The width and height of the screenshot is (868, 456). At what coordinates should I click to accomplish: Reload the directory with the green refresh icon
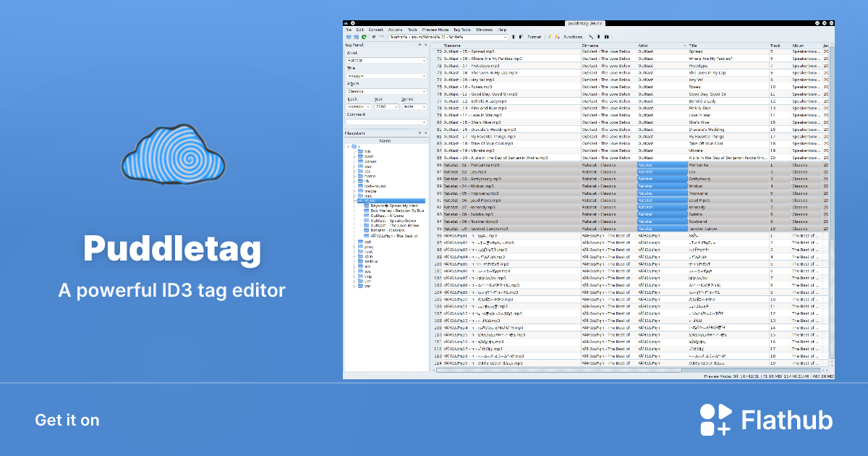point(364,37)
